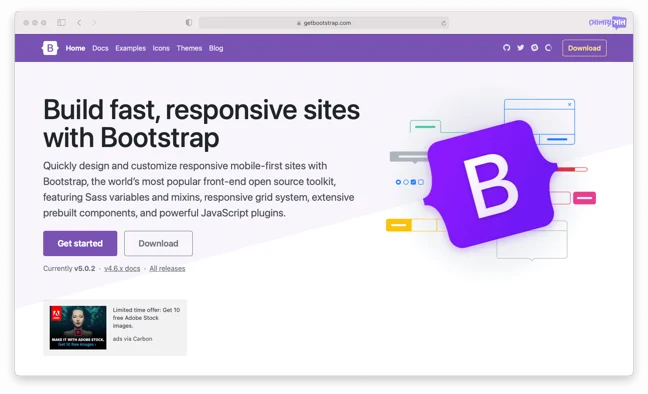Viewport: 648px width, 394px height.
Task: Click the privacy report shield icon
Action: click(189, 23)
